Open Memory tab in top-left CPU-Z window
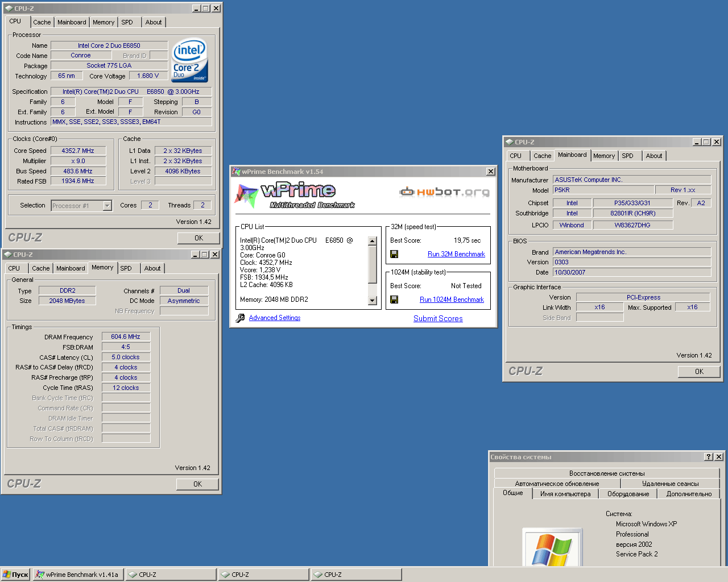728x582 pixels. click(104, 22)
